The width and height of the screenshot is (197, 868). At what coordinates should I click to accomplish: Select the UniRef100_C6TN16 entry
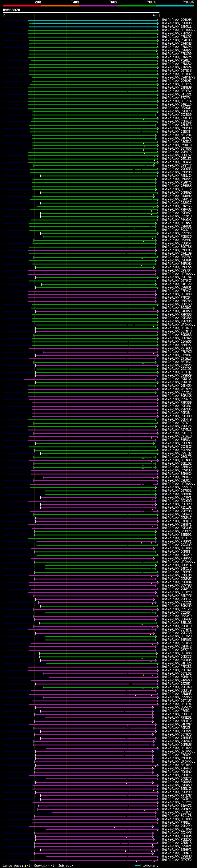pos(177,71)
